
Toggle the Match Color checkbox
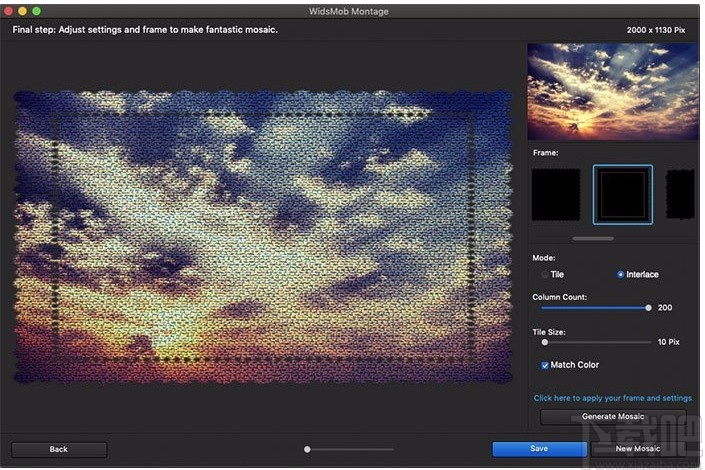(545, 365)
